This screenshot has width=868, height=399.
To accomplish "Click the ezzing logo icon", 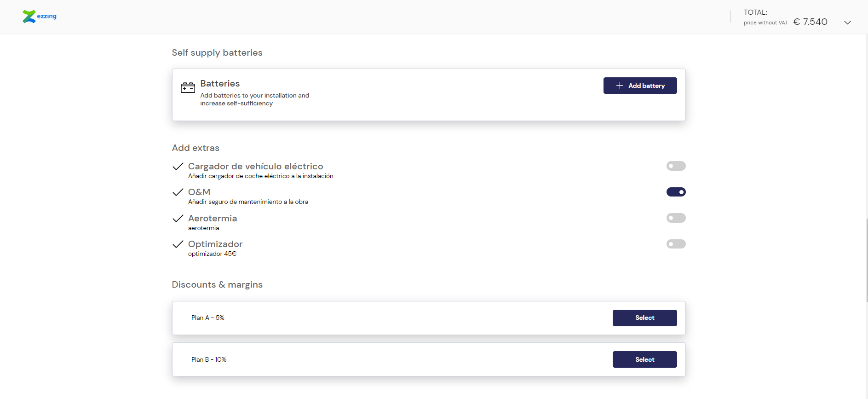I will 29,17.
